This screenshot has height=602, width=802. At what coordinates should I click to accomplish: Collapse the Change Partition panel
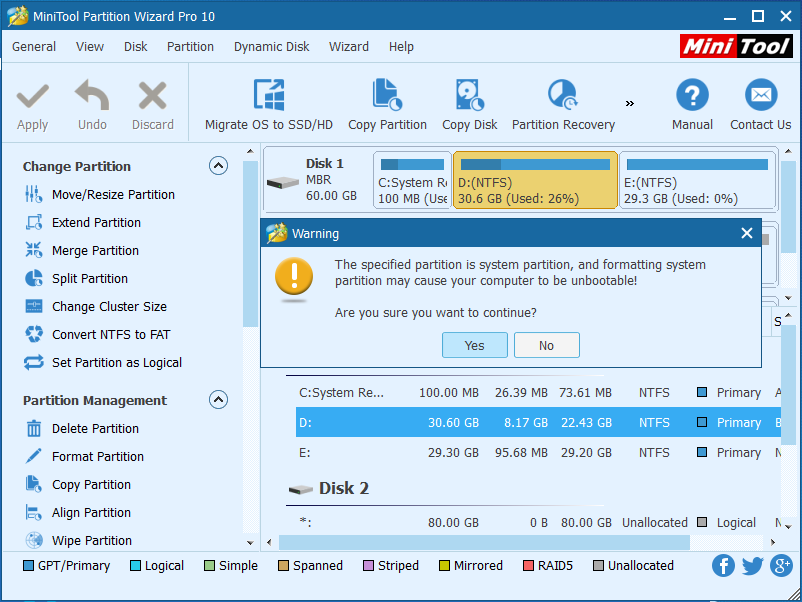pyautogui.click(x=218, y=165)
